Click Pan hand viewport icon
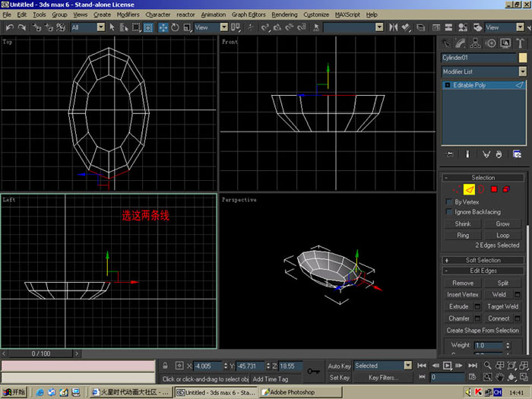Screen dimensions: 532x399 coord(500,377)
